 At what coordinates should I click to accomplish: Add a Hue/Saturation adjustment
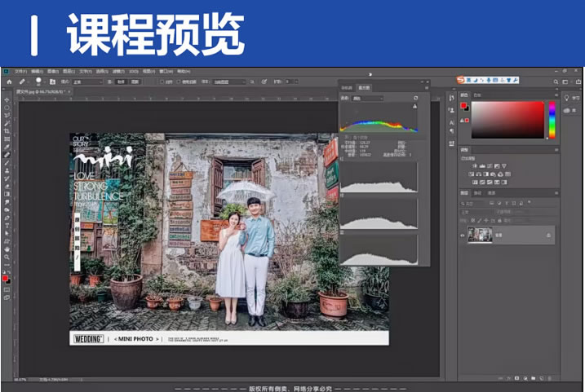[x=472, y=174]
